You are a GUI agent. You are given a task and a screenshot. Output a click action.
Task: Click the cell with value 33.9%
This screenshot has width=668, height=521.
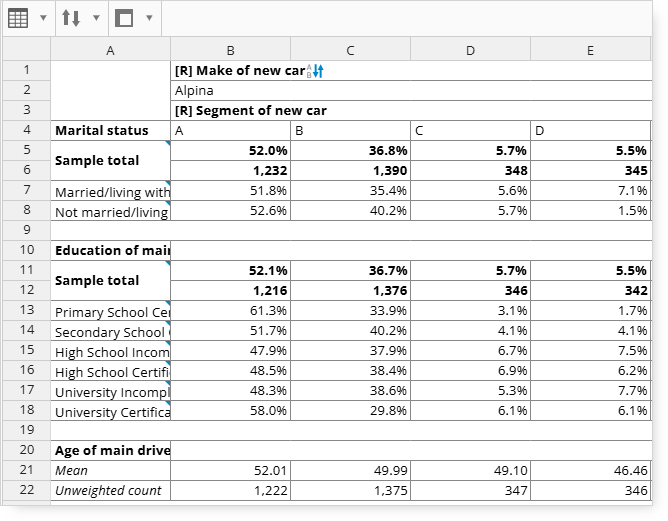350,311
